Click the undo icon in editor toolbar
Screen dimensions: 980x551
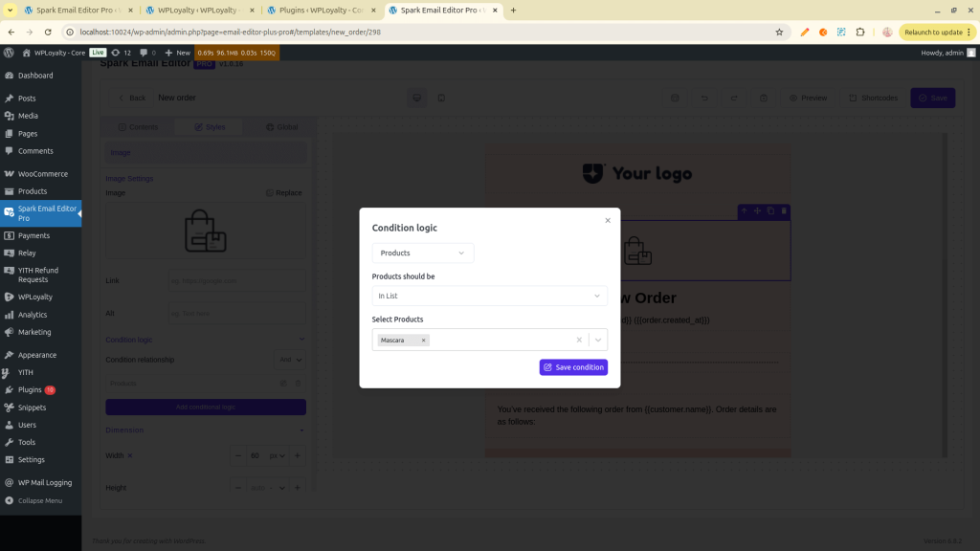[x=704, y=99]
